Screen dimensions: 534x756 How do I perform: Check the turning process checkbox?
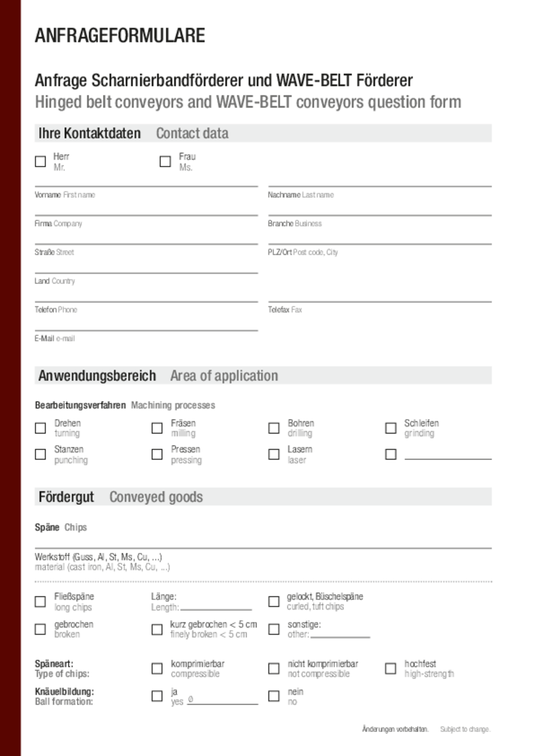point(40,428)
